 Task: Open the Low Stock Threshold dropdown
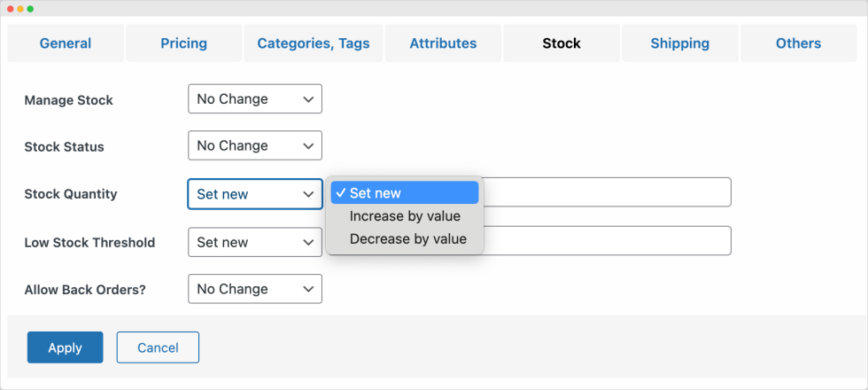pyautogui.click(x=255, y=242)
